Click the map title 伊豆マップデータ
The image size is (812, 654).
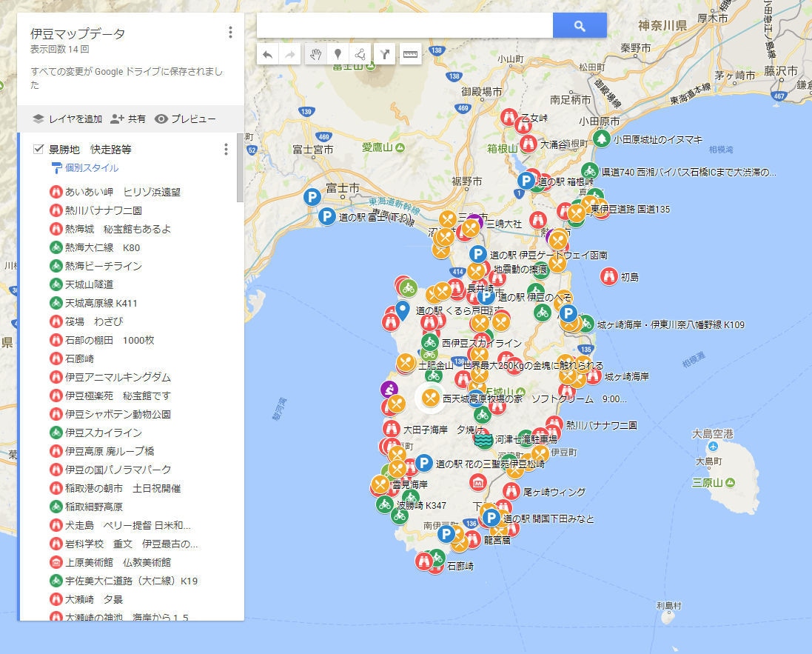[78, 33]
